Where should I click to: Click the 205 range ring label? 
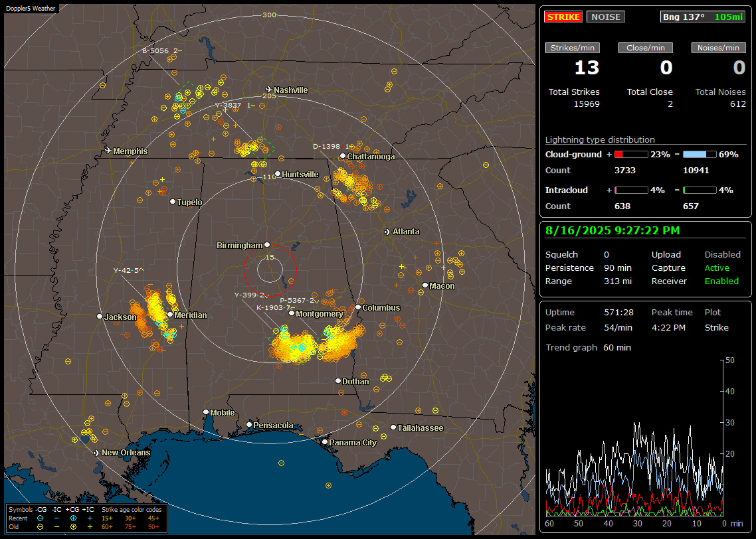click(269, 96)
